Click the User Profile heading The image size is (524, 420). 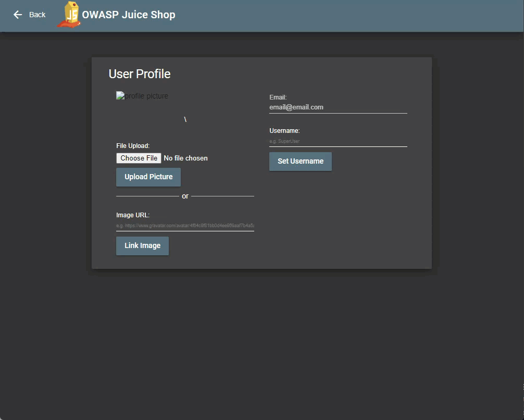(140, 74)
